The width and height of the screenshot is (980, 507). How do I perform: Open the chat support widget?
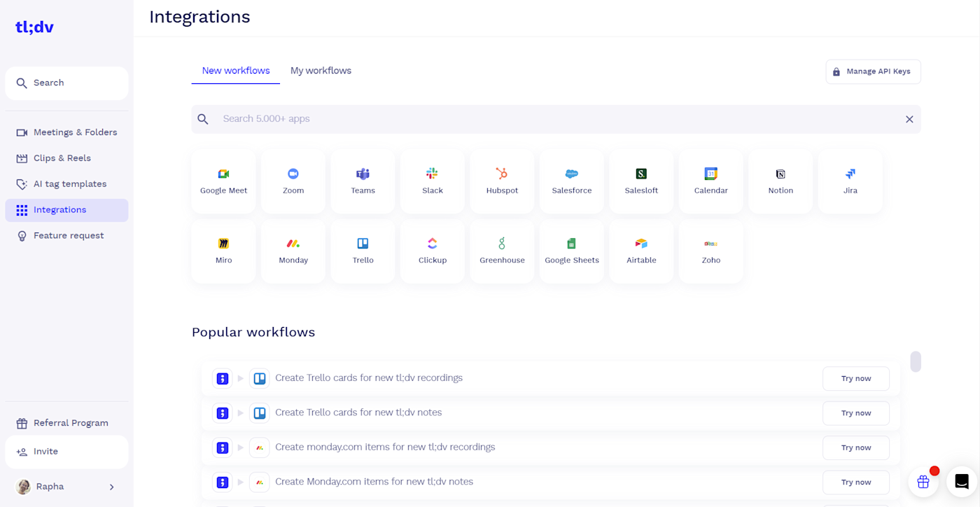[962, 482]
